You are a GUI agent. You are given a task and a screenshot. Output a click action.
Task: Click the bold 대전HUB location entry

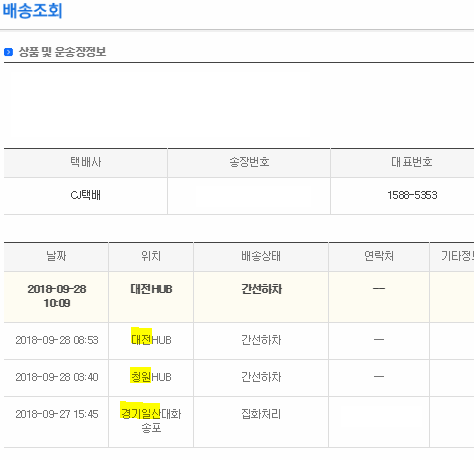coord(151,289)
